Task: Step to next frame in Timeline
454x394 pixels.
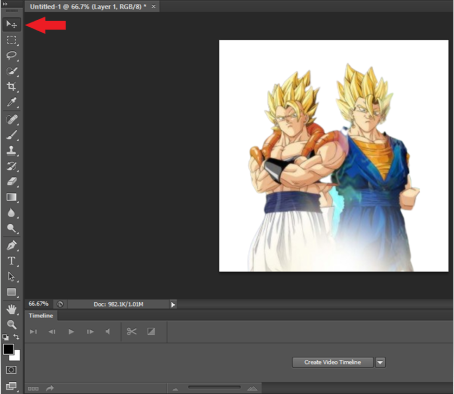Action: (x=90, y=332)
